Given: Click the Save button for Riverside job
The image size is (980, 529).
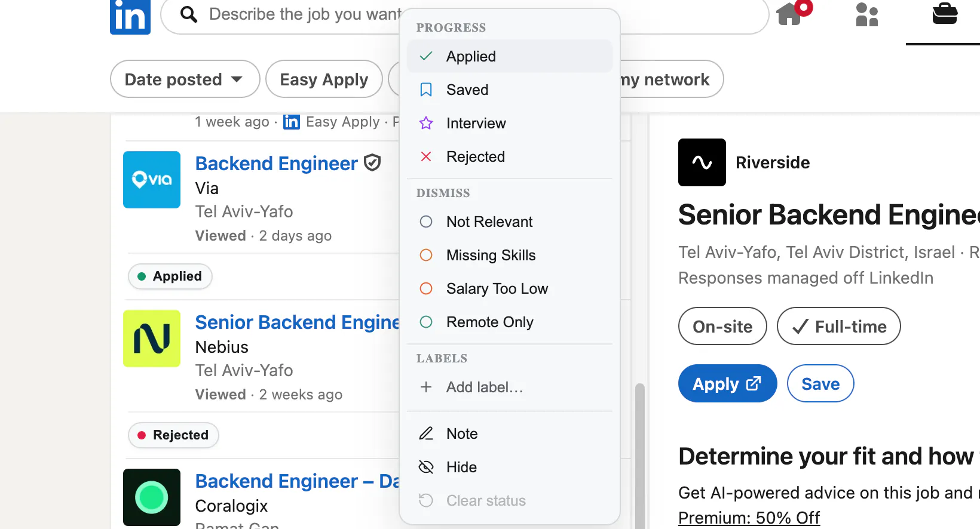Looking at the screenshot, I should [x=820, y=383].
